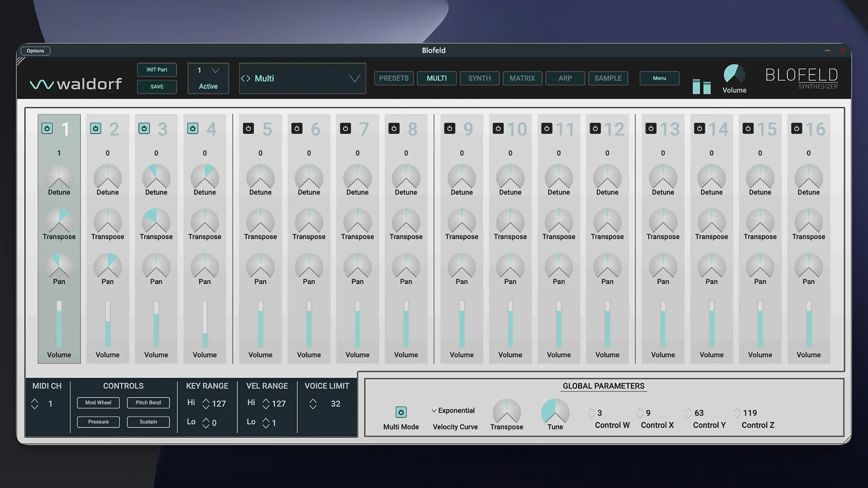Toggle the Multi Mode power switch
Image resolution: width=868 pixels, height=488 pixels.
[x=401, y=412]
